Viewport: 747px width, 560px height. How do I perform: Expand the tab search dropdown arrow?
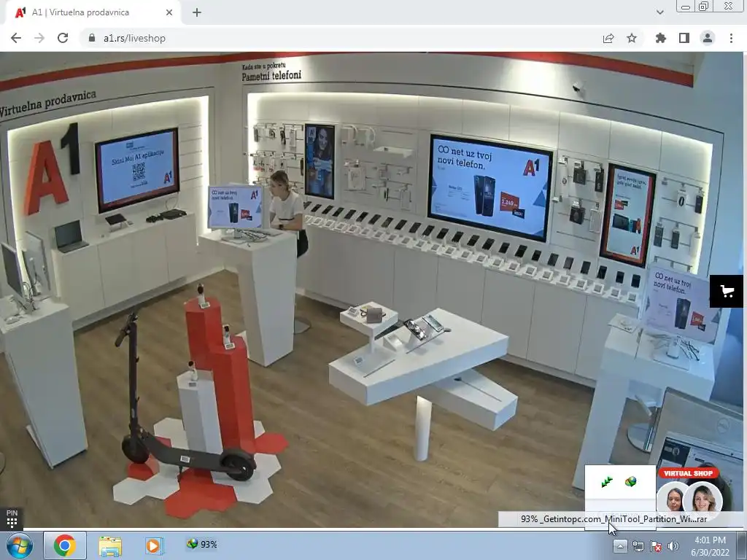[x=659, y=12]
